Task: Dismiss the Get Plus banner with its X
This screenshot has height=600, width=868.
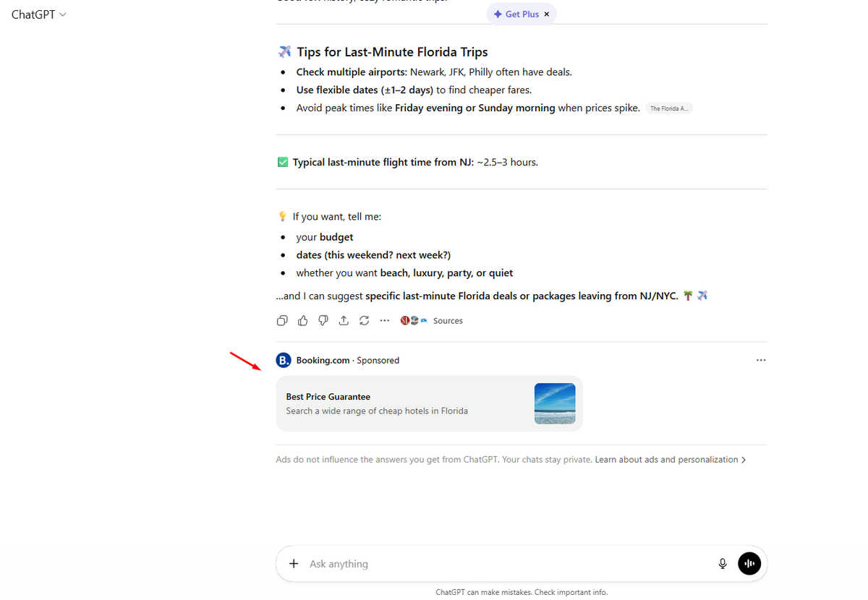Action: [x=547, y=14]
